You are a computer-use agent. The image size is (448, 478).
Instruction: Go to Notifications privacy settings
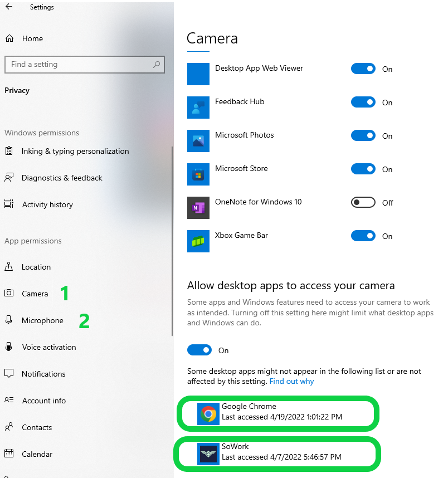point(43,374)
